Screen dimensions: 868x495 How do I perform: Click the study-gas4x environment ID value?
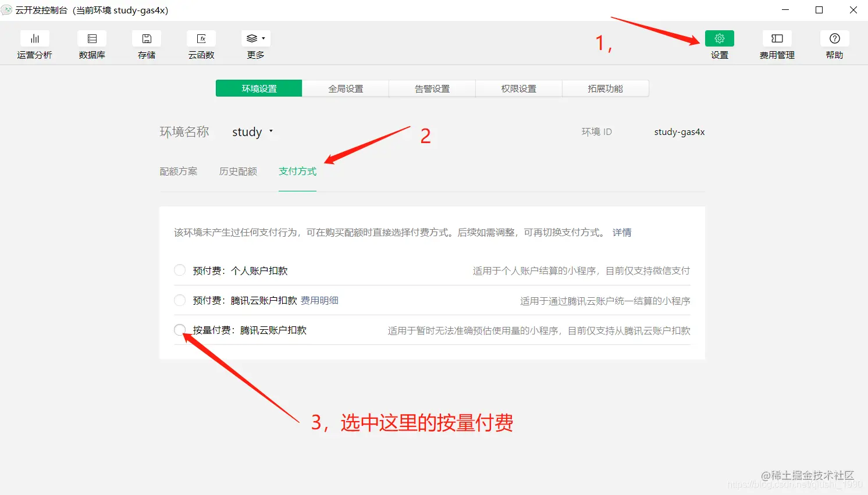(x=680, y=132)
